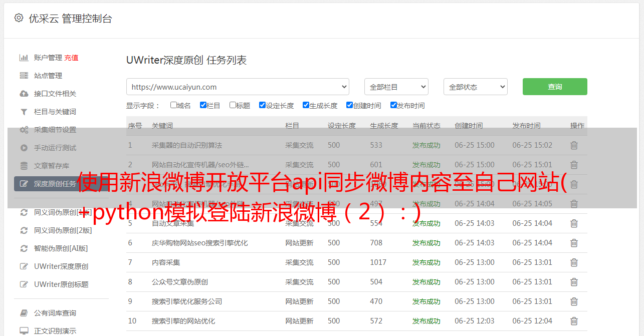
Task: Click the generated length value 1017
Action: click(378, 262)
